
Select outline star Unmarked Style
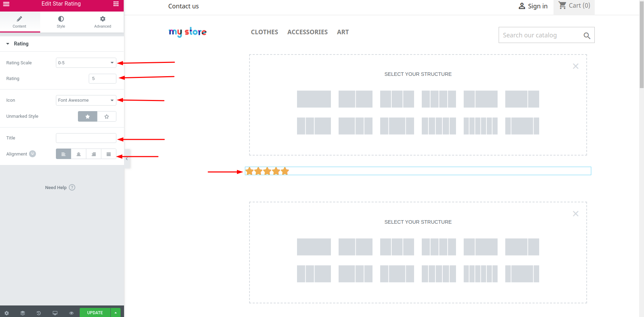tap(107, 116)
